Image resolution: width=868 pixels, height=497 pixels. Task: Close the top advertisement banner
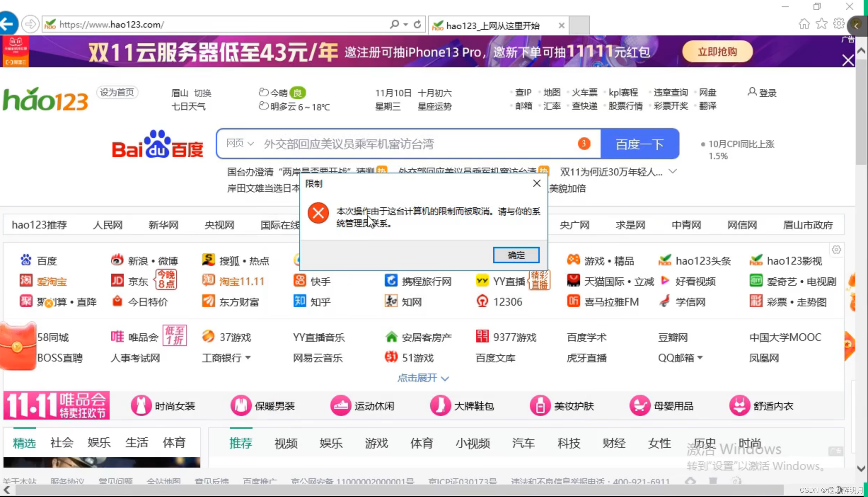click(x=848, y=60)
